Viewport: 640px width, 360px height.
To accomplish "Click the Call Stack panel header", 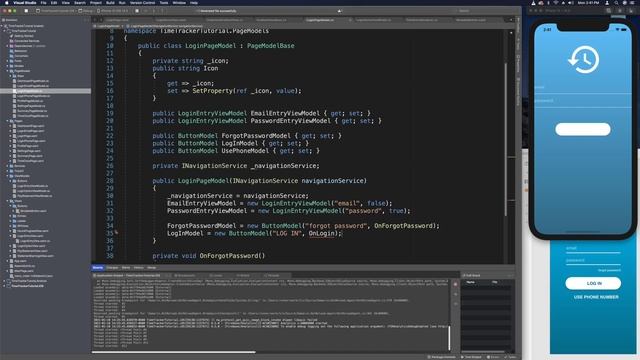I will (471, 276).
